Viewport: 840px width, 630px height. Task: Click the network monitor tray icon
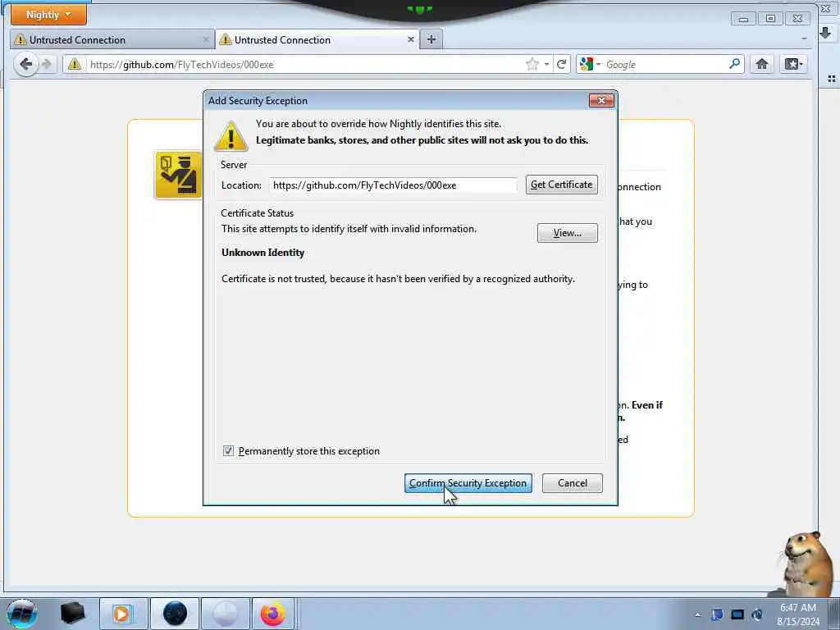click(x=737, y=614)
